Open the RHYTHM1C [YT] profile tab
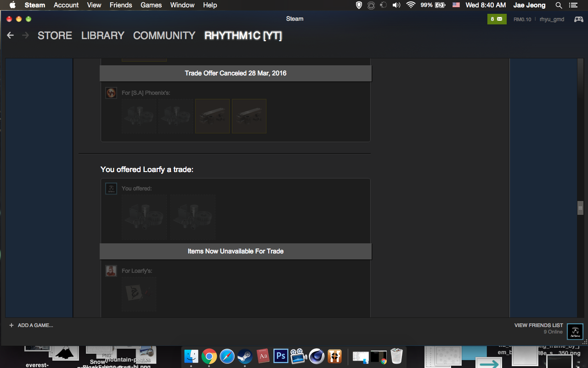The image size is (588, 368). 243,35
